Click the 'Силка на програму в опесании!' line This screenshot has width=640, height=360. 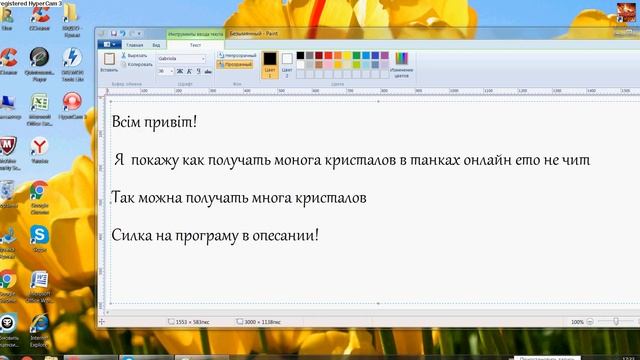coord(215,236)
